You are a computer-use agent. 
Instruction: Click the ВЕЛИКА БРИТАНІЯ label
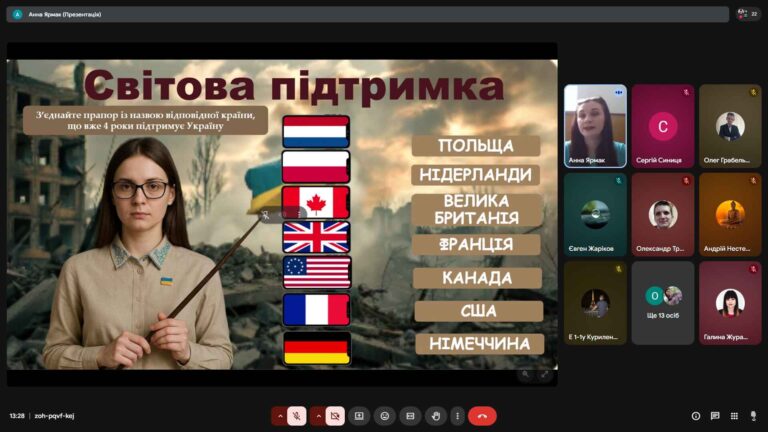[x=477, y=210]
